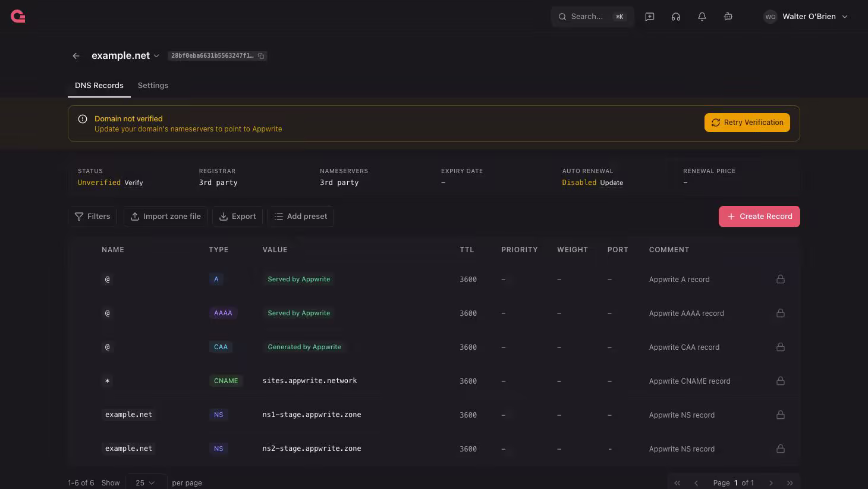This screenshot has width=868, height=489.
Task: Click the sites.appwrite.network value
Action: pyautogui.click(x=310, y=381)
